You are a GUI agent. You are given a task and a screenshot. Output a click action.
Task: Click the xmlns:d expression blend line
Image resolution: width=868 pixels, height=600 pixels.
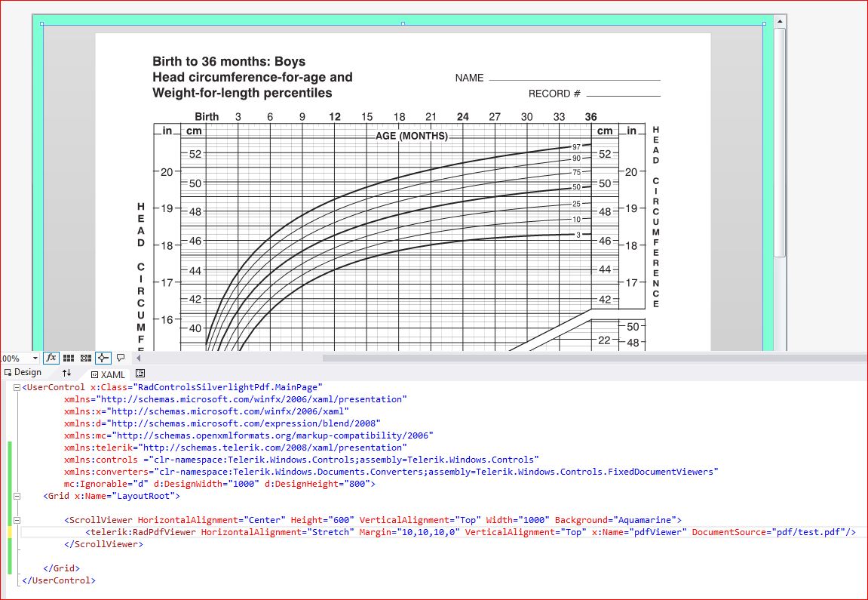coord(222,423)
